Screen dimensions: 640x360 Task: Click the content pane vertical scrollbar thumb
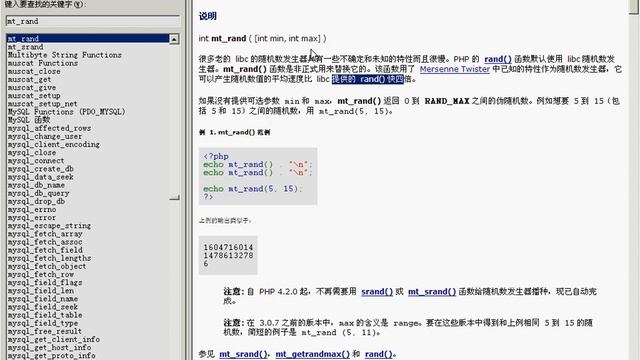[x=634, y=7]
